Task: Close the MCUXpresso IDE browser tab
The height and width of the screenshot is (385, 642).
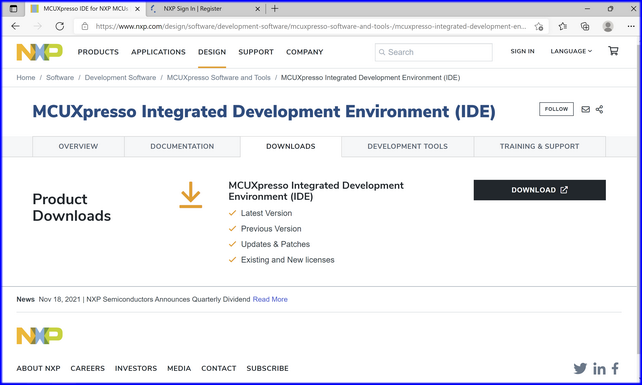Action: 138,9
